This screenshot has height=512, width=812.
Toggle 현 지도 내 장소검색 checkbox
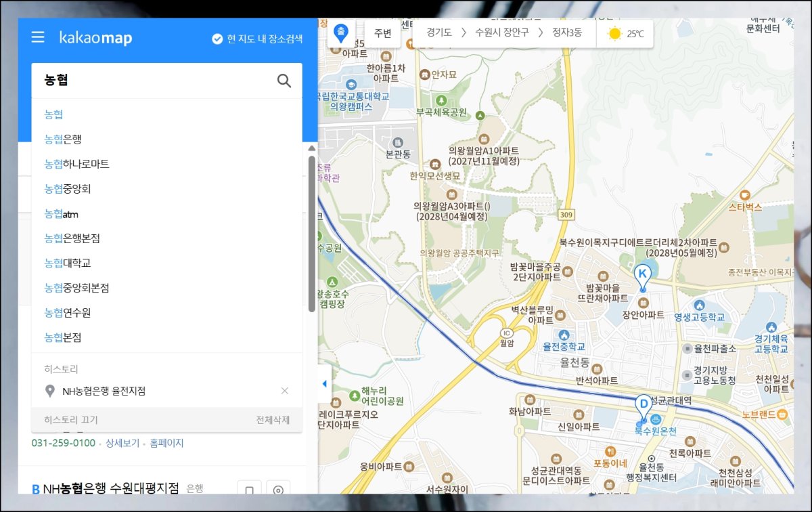pos(217,39)
